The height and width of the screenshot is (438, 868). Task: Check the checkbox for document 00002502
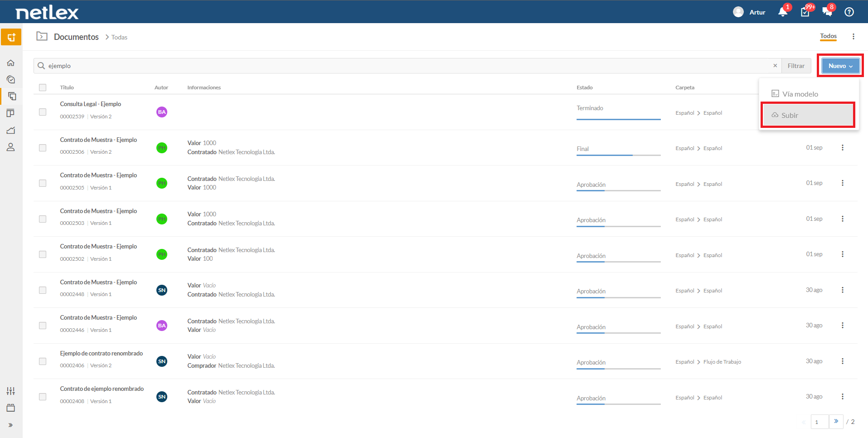coord(43,254)
